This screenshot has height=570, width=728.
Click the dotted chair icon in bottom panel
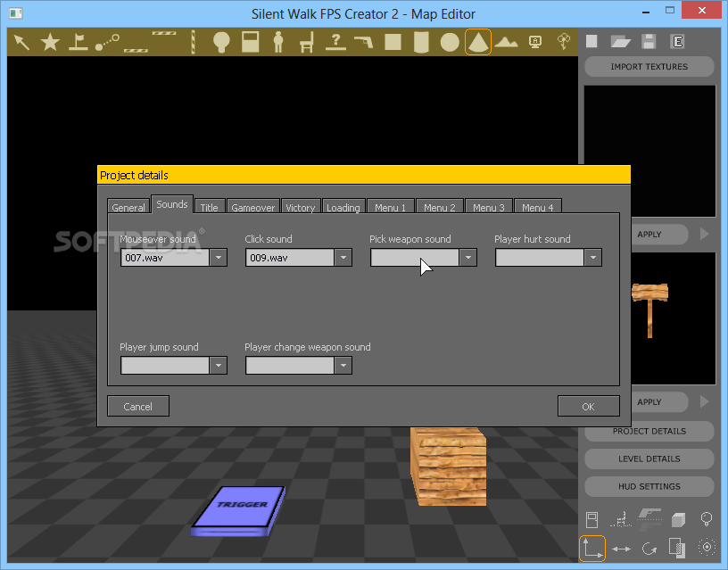[x=621, y=519]
